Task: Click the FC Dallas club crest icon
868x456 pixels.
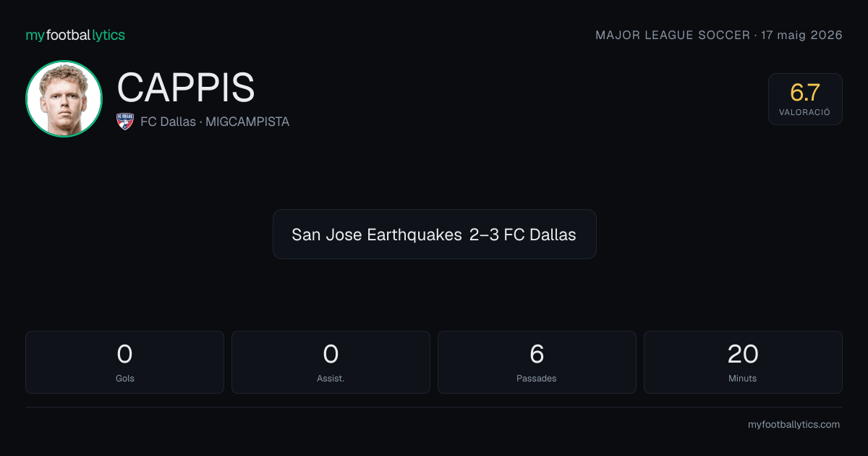Action: pos(125,122)
